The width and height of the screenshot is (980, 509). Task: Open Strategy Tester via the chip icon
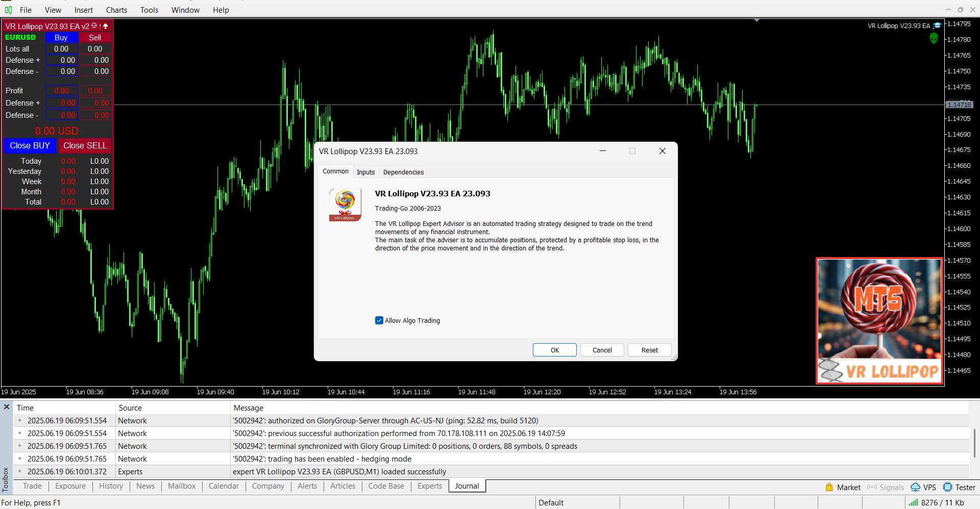point(948,487)
